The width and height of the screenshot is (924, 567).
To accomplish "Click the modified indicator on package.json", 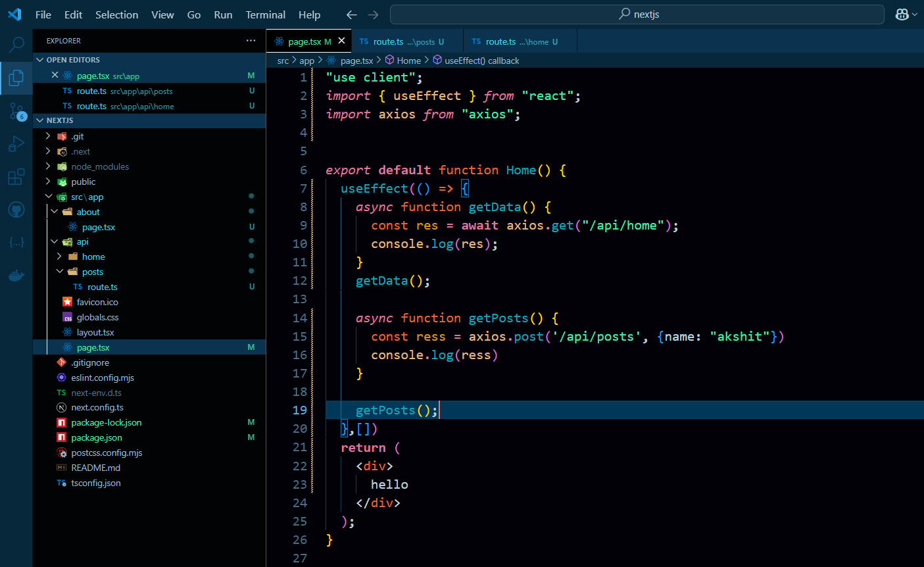I will click(251, 437).
